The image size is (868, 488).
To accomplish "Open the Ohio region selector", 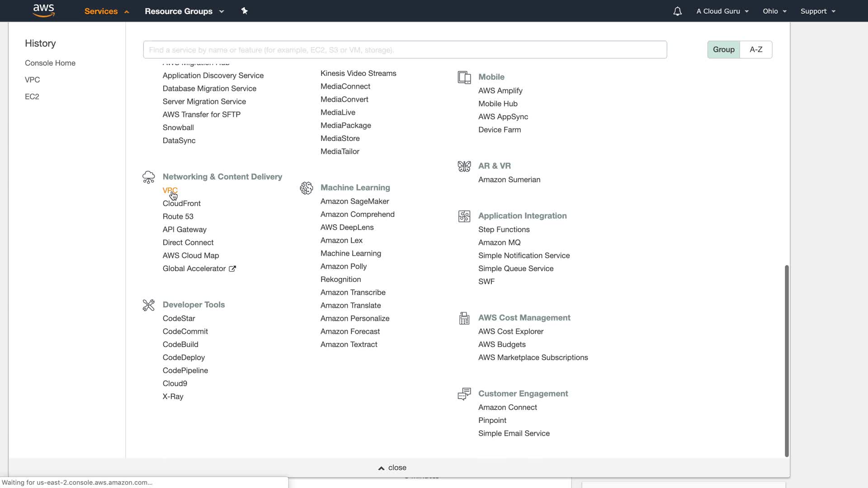I will click(x=774, y=11).
